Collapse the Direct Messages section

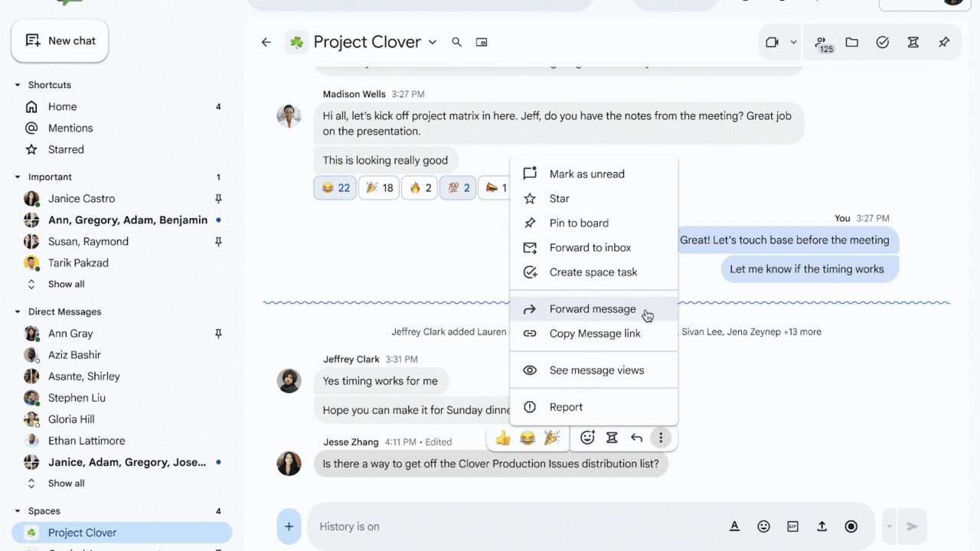click(18, 311)
